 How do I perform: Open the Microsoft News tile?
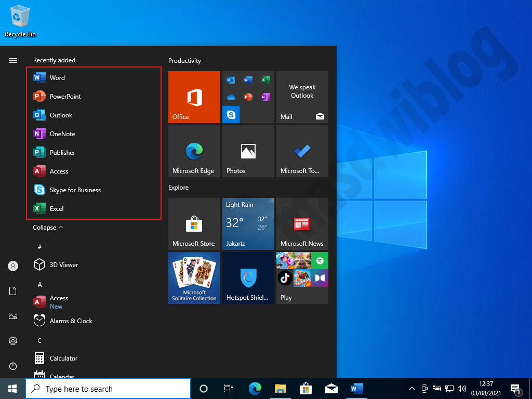click(302, 224)
